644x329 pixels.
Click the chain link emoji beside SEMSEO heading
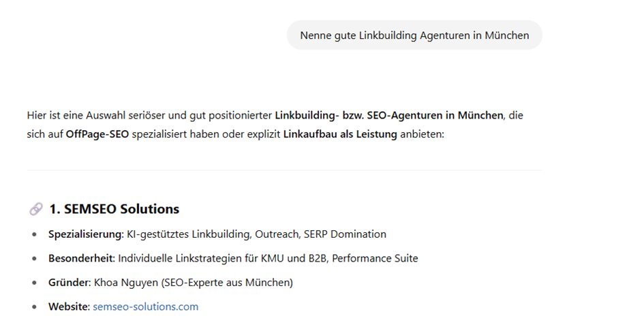(x=35, y=209)
